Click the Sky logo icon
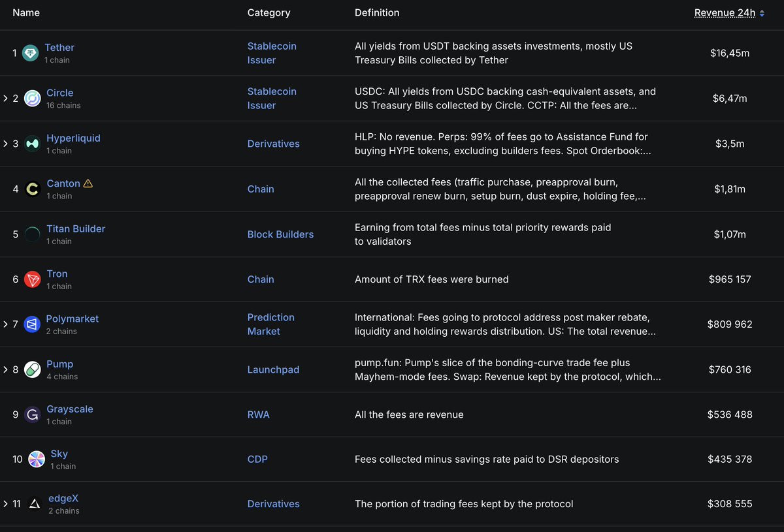The image size is (784, 532). (x=37, y=459)
